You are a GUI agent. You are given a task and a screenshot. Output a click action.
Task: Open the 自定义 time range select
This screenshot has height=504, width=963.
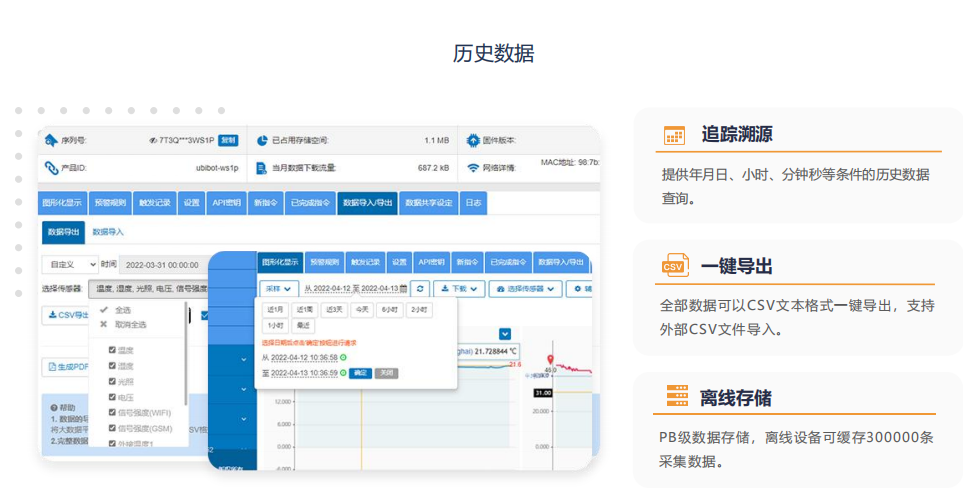69,265
